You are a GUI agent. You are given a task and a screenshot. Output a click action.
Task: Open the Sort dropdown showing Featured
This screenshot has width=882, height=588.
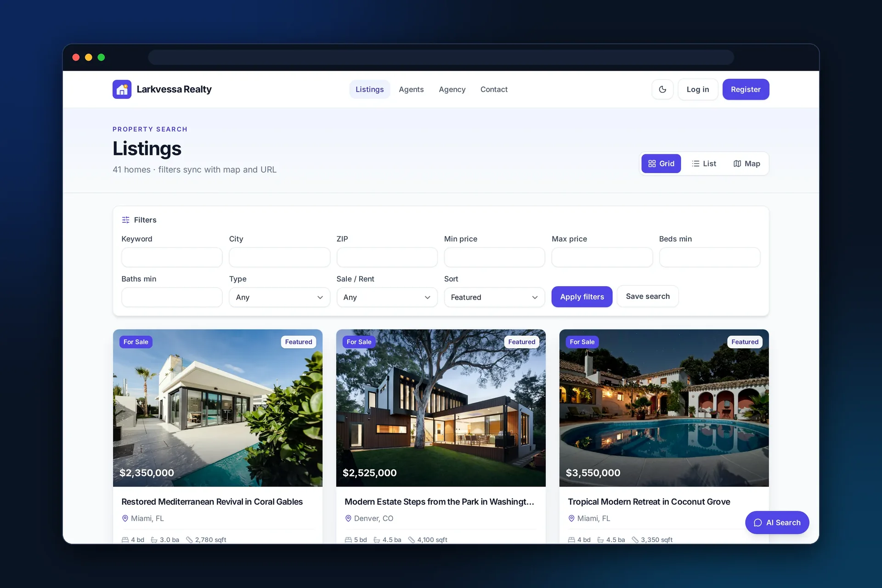494,297
